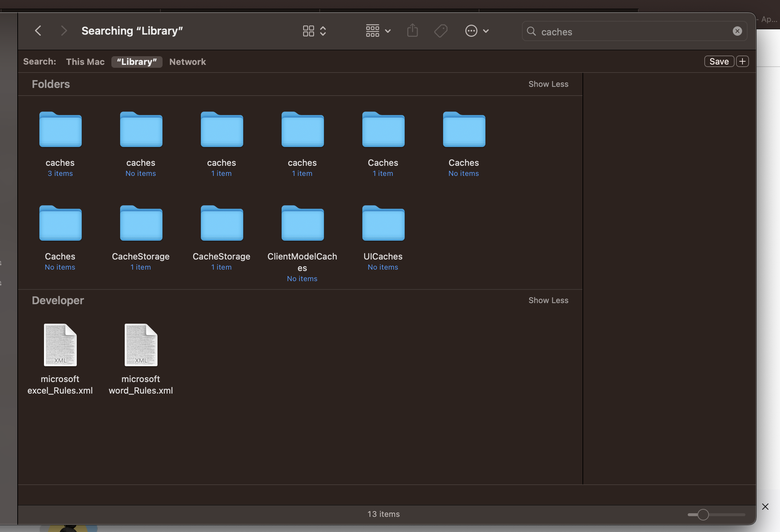Click the Tags toolbar icon
780x532 pixels.
pyautogui.click(x=440, y=31)
